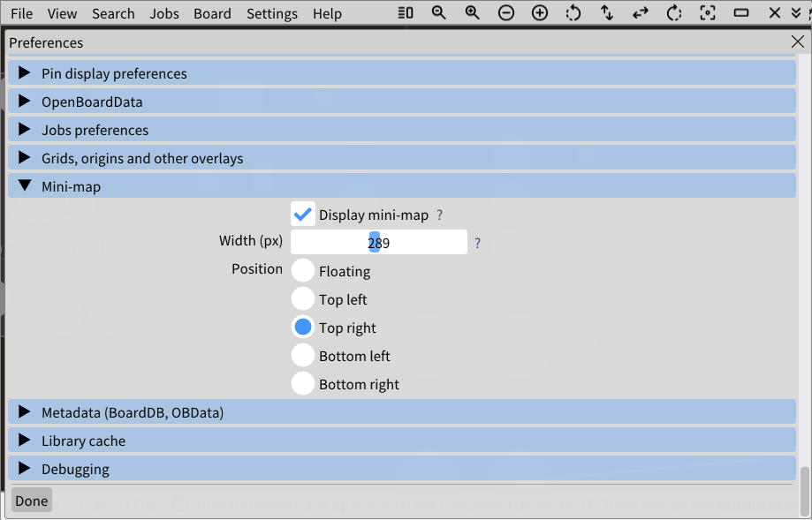Screen dimensions: 812x520
Task: Expand the Pin display preferences section
Action: (x=114, y=73)
